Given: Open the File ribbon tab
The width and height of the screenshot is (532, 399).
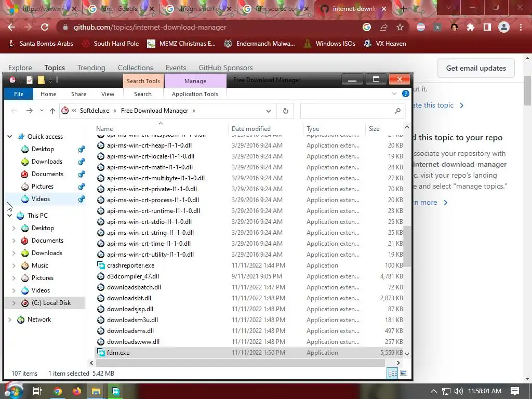Looking at the screenshot, I should (19, 94).
